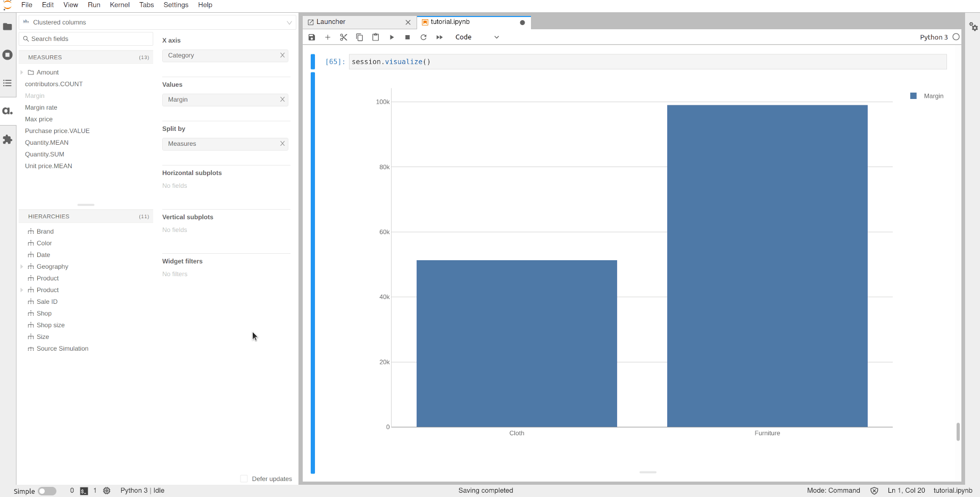Open the Kernel menu
The width and height of the screenshot is (980, 497).
pyautogui.click(x=119, y=5)
